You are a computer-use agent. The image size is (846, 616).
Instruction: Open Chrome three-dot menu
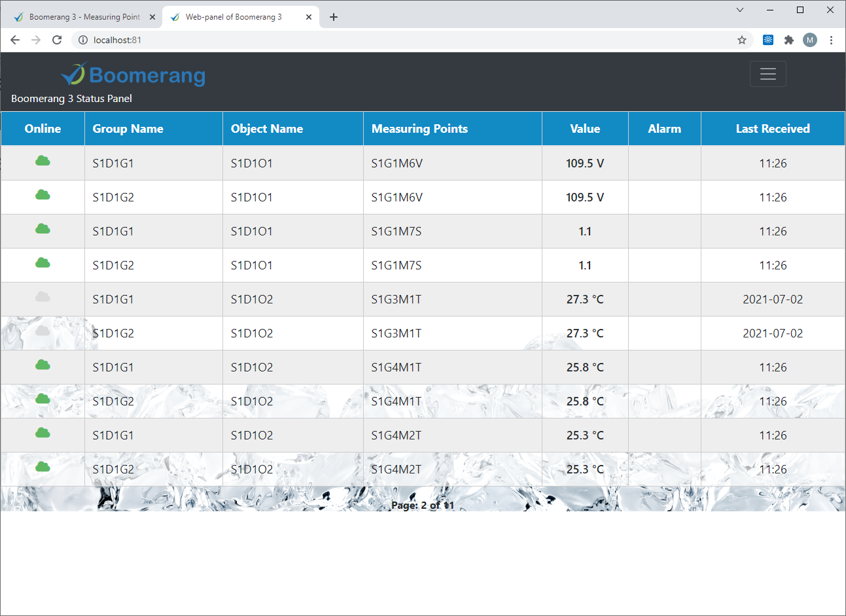pyautogui.click(x=831, y=40)
